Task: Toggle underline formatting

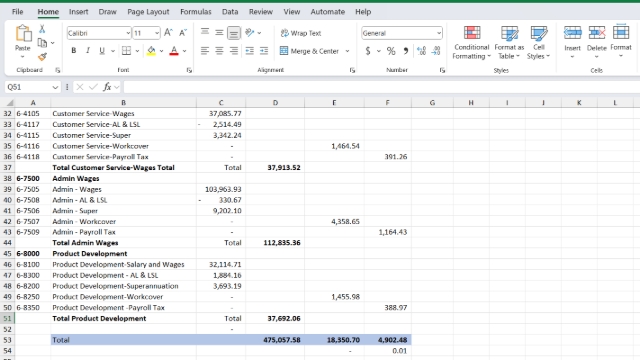Action: (102, 51)
